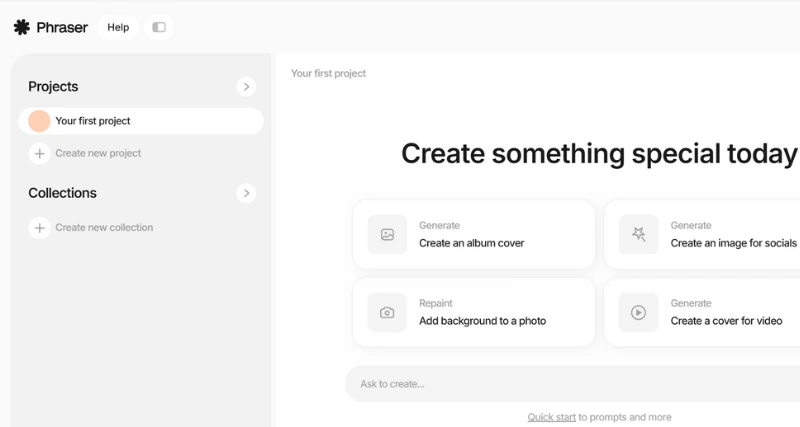
Task: Open the Quick start link
Action: point(552,417)
